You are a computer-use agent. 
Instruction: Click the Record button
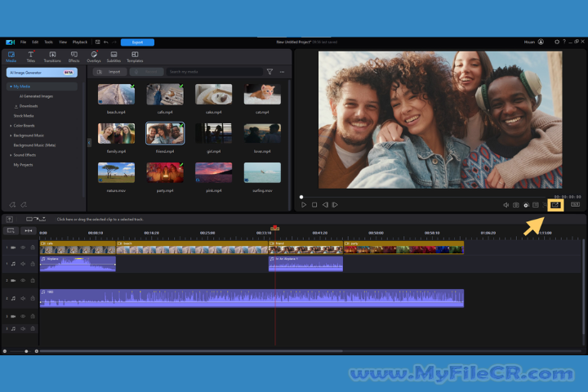146,72
